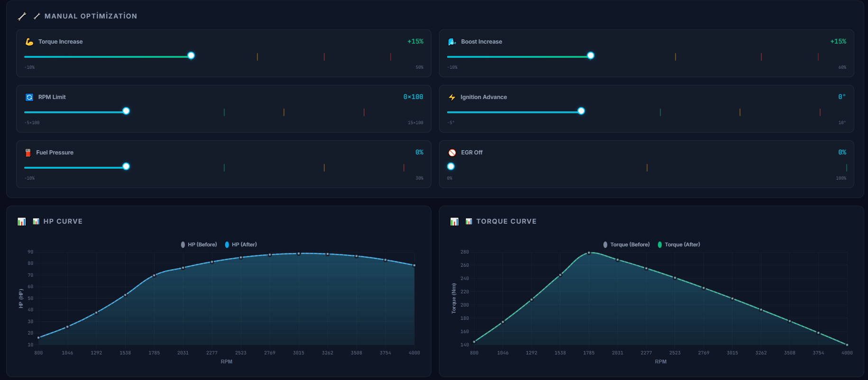This screenshot has width=868, height=380.
Task: Click the chart icon beside Torque Curve
Action: click(x=454, y=222)
